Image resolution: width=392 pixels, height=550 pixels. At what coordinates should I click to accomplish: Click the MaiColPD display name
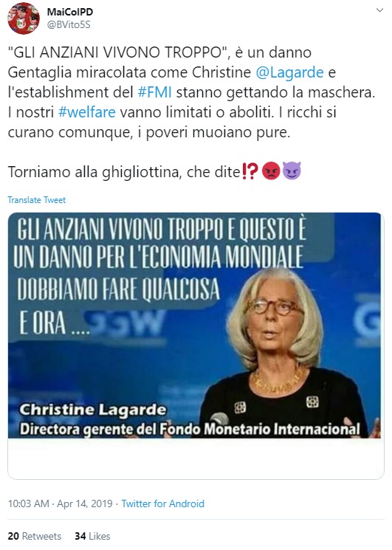[70, 12]
